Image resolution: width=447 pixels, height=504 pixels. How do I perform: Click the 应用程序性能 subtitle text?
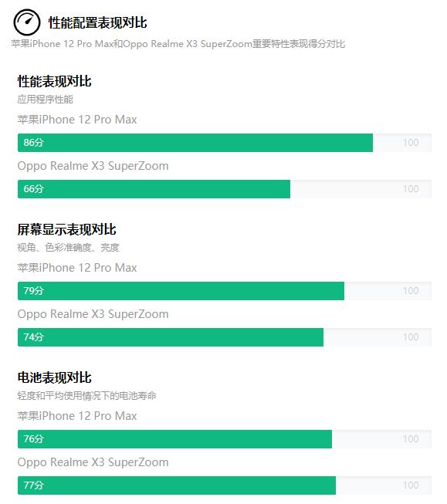46,100
